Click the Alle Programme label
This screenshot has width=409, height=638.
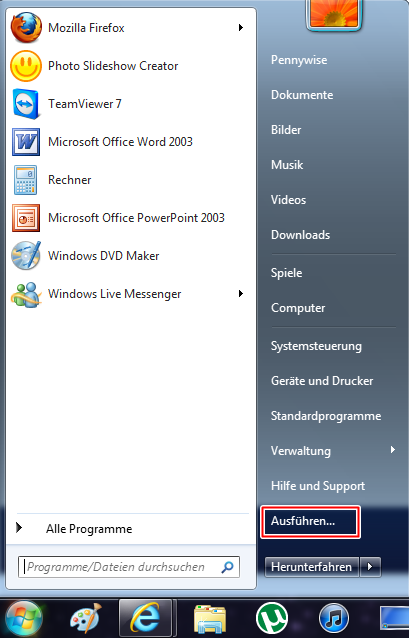[89, 529]
